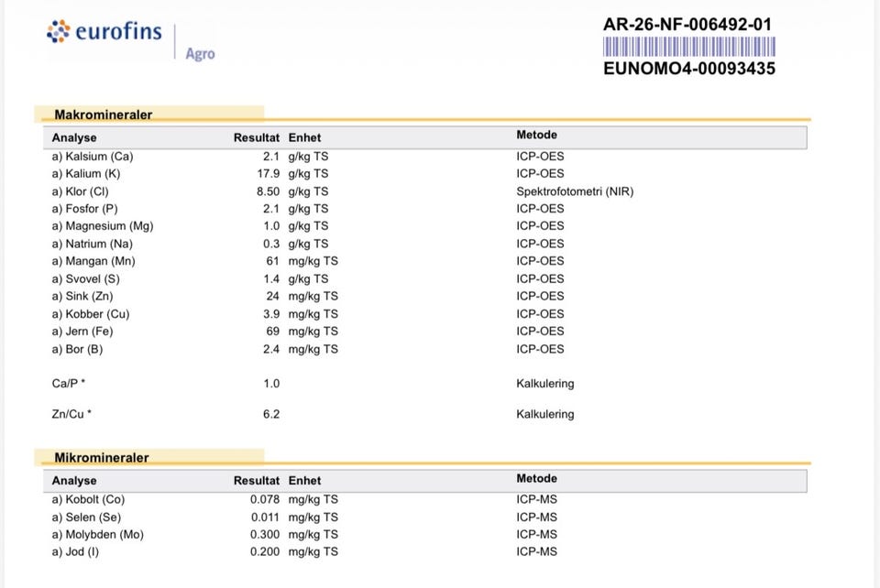Click the Ca/P ratio label
The image size is (880, 588).
[69, 384]
